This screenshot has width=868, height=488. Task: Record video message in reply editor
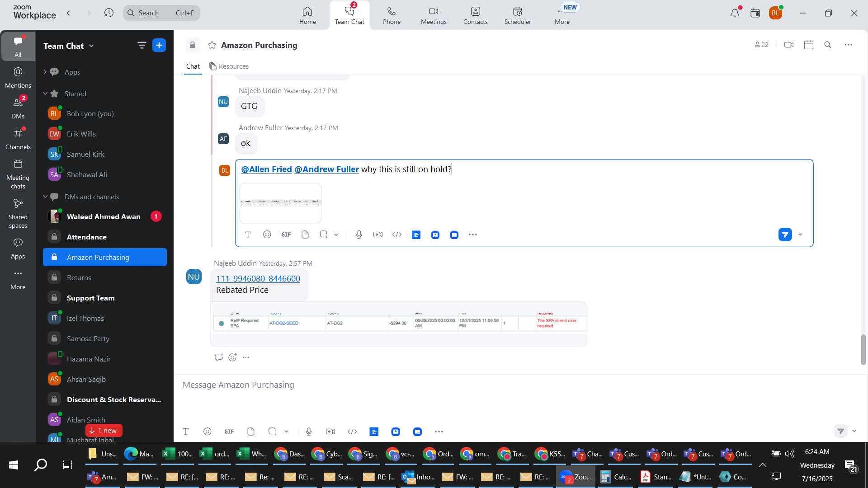pyautogui.click(x=378, y=235)
